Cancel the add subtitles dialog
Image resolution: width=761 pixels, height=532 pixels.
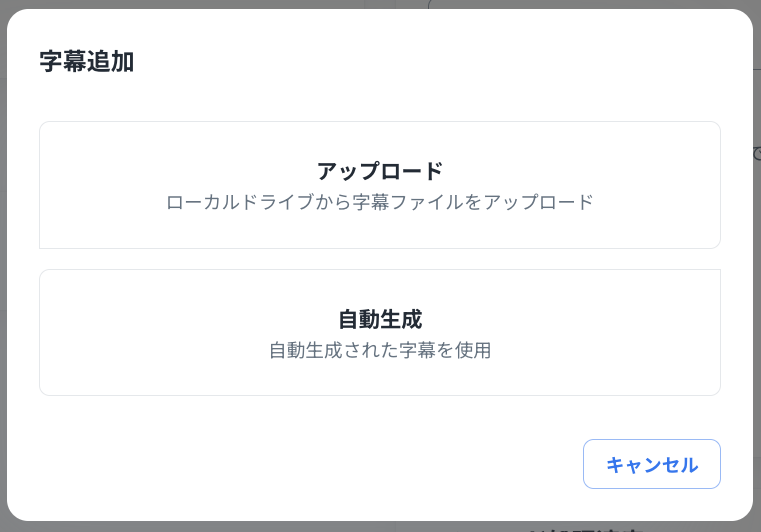pos(651,464)
